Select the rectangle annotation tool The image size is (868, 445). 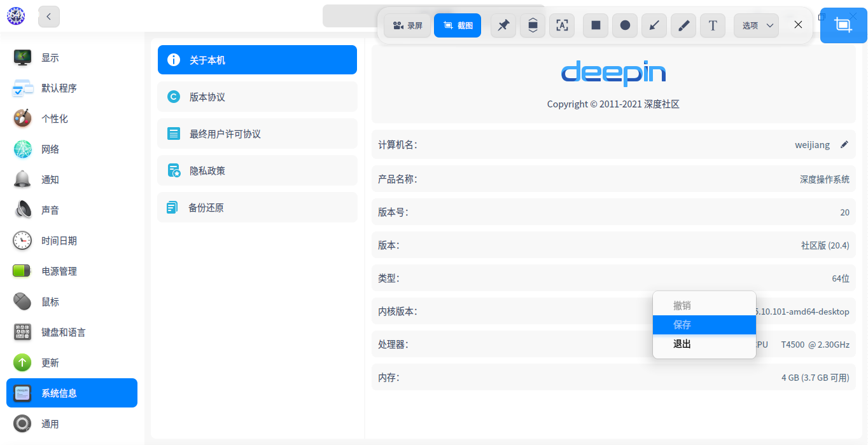pos(595,25)
